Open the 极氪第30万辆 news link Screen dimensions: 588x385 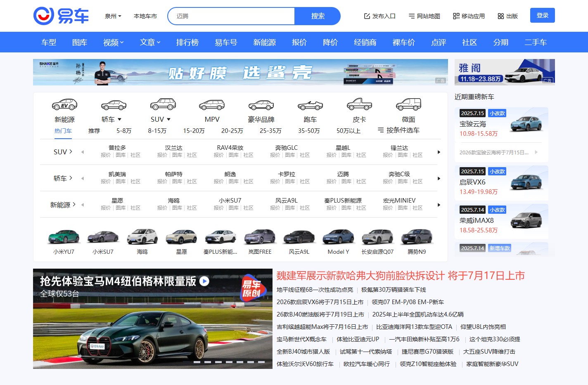[x=394, y=290]
